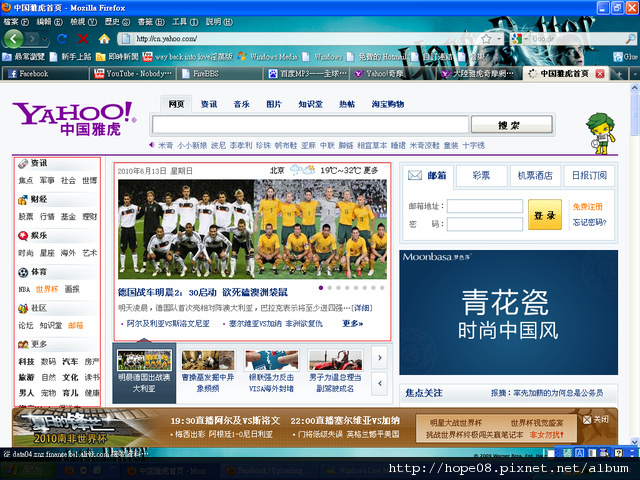The image size is (640, 480).
Task: Open the 德国战车明晨2:30启动 headline
Action: [202, 292]
